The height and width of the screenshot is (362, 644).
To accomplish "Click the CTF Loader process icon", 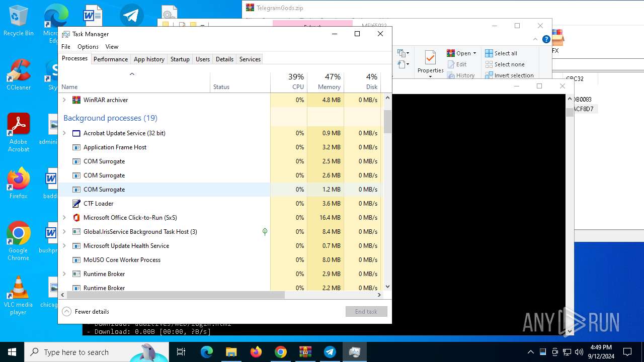I will (x=76, y=204).
